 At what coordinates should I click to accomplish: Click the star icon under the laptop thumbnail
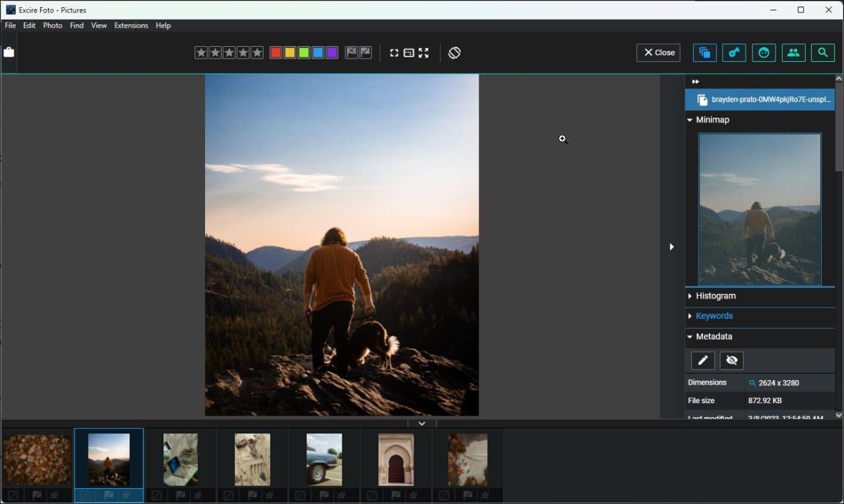click(198, 495)
